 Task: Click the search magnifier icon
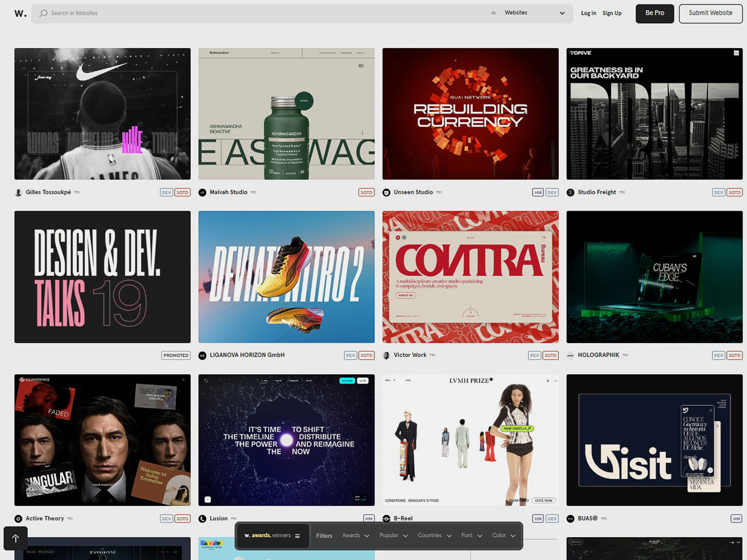[44, 13]
